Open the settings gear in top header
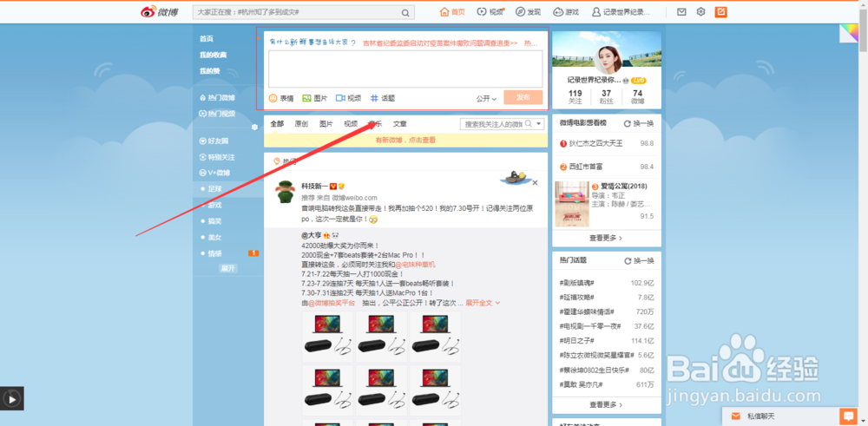868x426 pixels. [x=700, y=11]
